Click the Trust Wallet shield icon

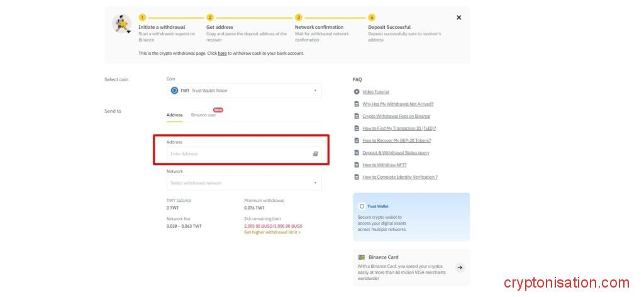coord(362,206)
